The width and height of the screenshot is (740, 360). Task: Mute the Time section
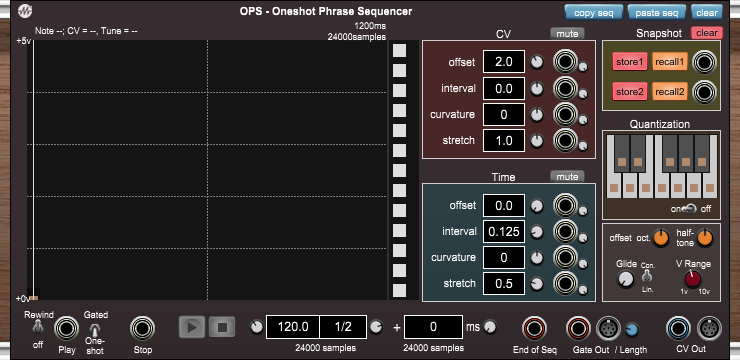[567, 176]
